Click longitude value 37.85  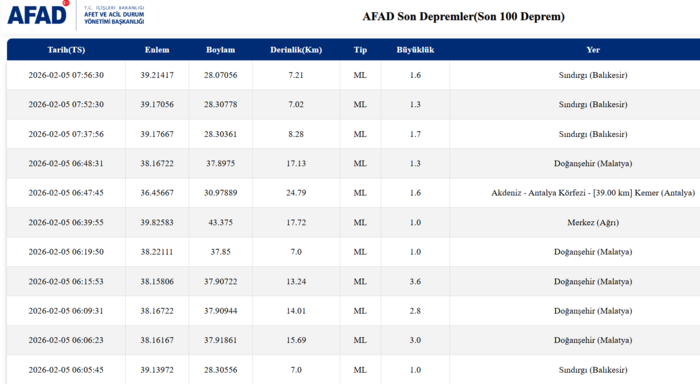(221, 252)
